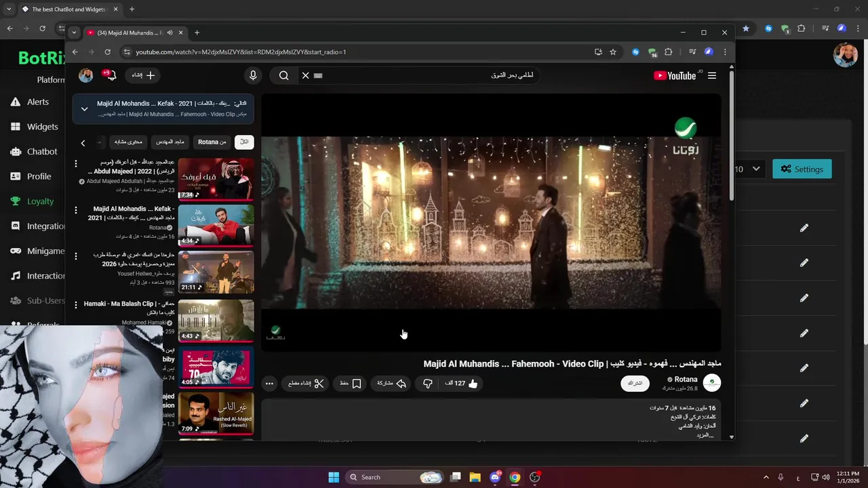Like the video with thumbs up
This screenshot has width=868, height=488.
(x=473, y=384)
